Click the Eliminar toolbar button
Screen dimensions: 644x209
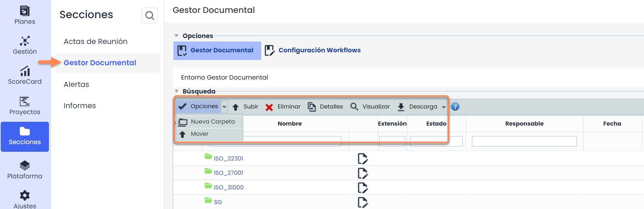click(x=283, y=107)
